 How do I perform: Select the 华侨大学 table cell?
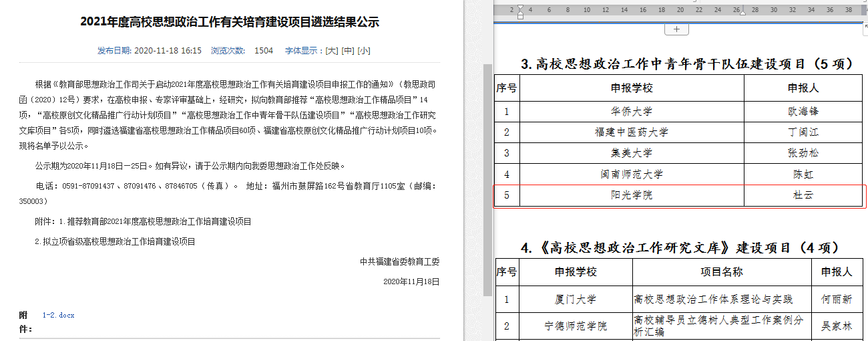631,112
